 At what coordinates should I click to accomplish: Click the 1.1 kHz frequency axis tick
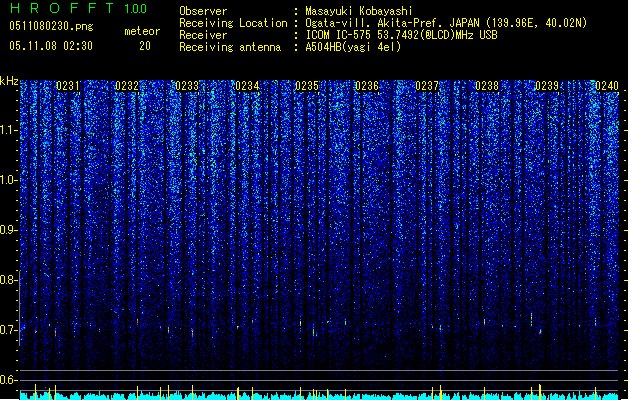point(9,130)
